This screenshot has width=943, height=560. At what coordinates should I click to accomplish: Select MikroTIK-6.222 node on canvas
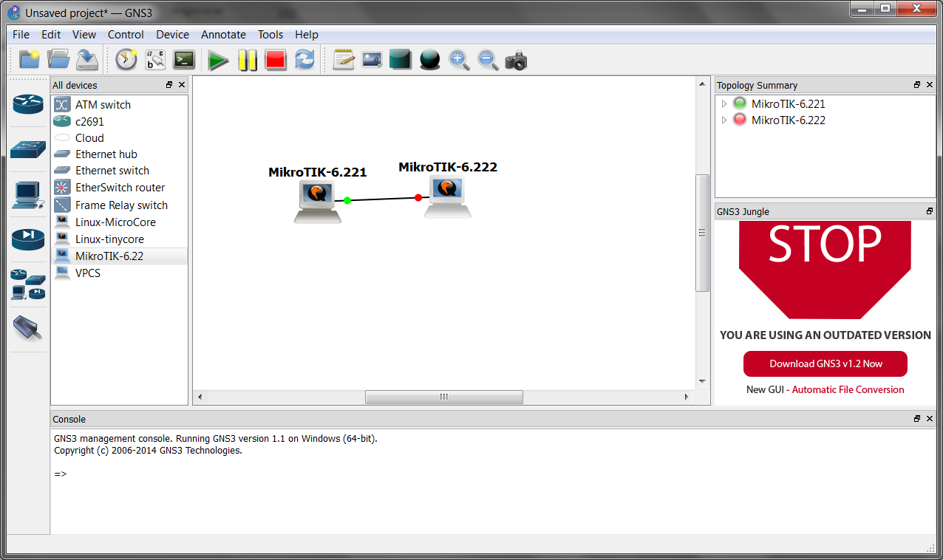coord(447,196)
